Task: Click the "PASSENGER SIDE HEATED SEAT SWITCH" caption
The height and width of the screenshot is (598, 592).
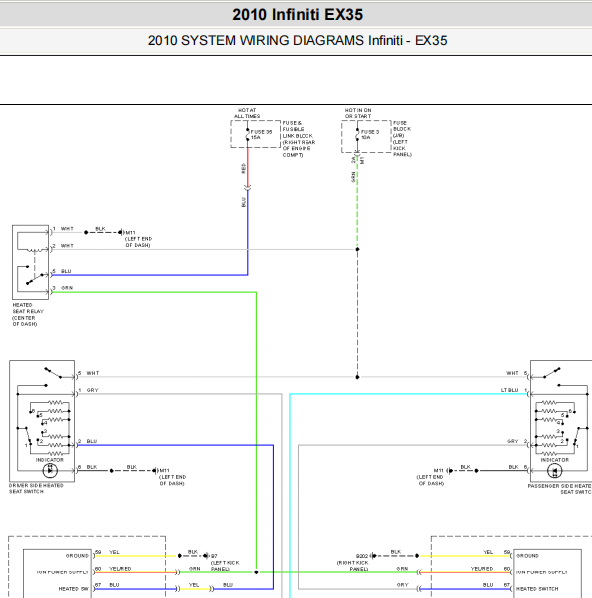Action: [x=560, y=489]
